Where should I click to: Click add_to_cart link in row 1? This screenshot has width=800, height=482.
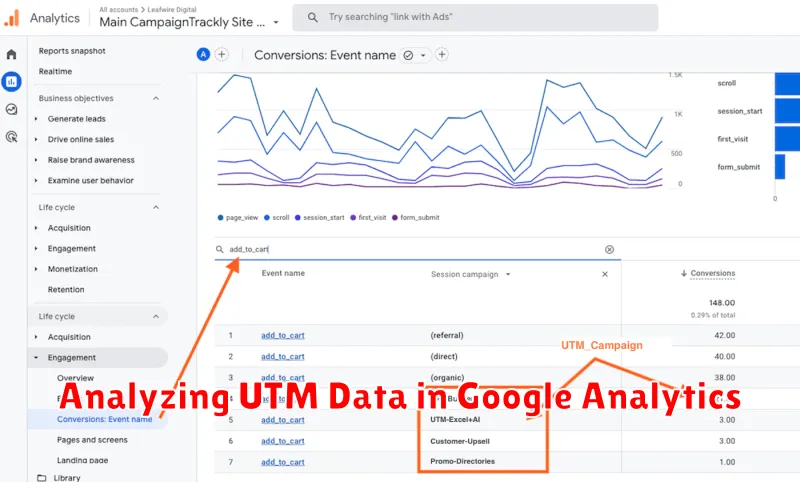click(x=283, y=335)
